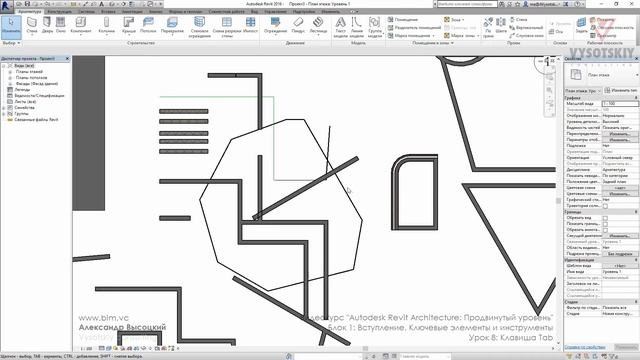Expand the Семейства tree node
The image size is (640, 360).
coord(4,108)
